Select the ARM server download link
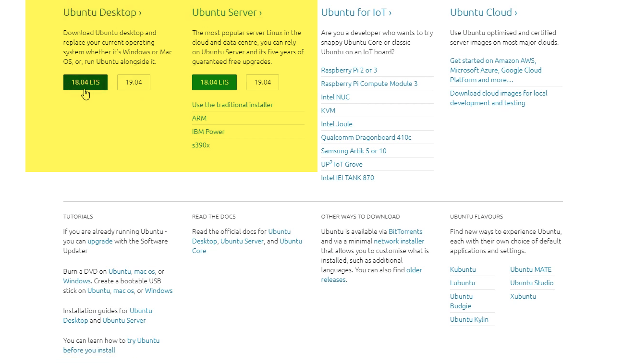 click(x=199, y=118)
